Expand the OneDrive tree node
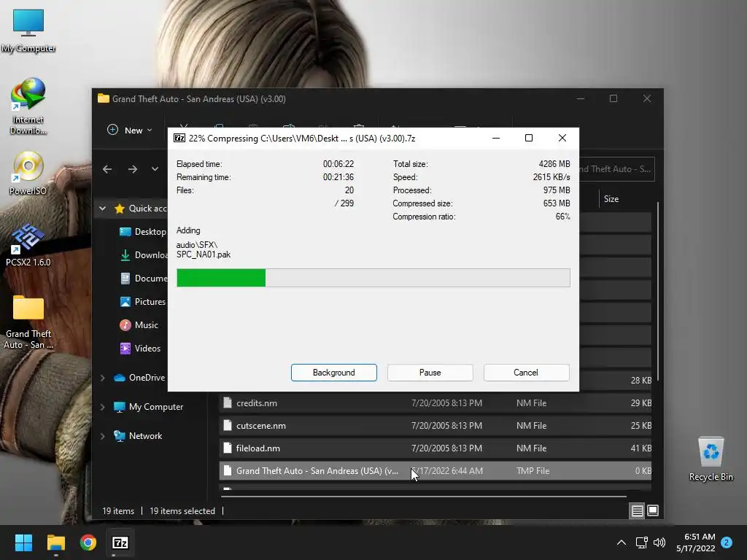This screenshot has width=747, height=560. click(x=102, y=378)
